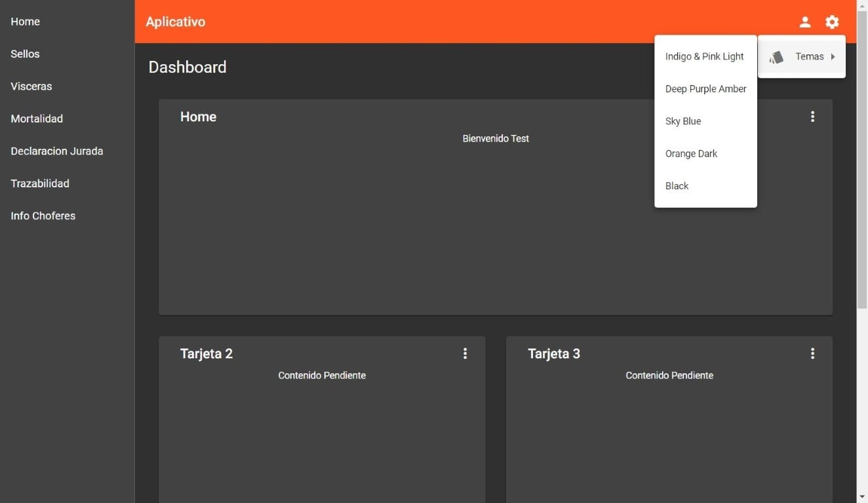
Task: Open Tarjeta 3 three-dot options menu
Action: (812, 354)
